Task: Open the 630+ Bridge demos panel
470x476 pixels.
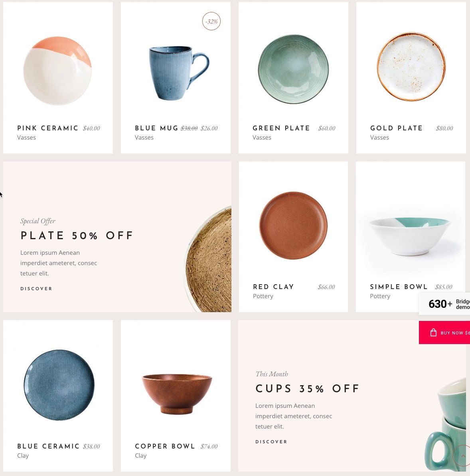Action: 444,303
